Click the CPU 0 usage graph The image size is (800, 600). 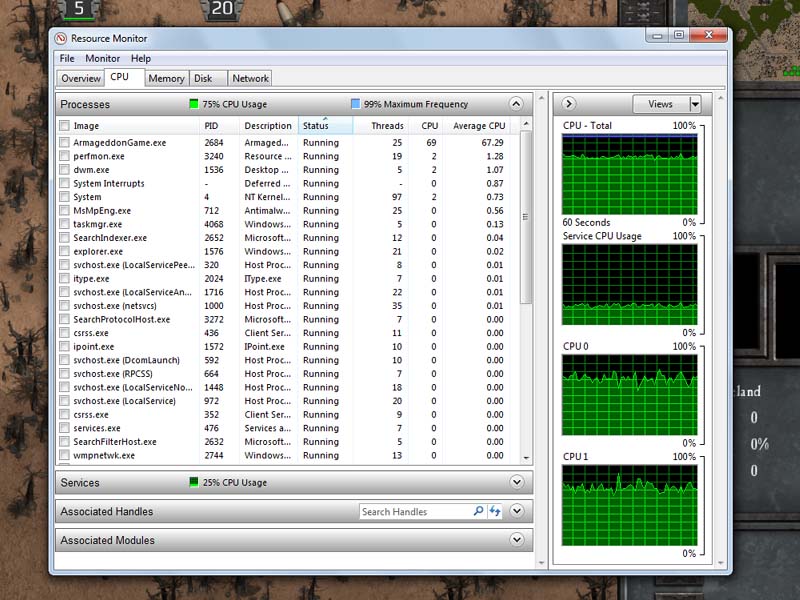click(x=630, y=395)
